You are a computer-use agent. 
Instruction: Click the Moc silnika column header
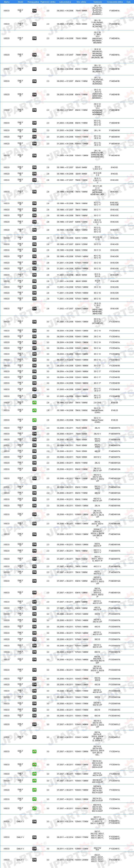81,2
